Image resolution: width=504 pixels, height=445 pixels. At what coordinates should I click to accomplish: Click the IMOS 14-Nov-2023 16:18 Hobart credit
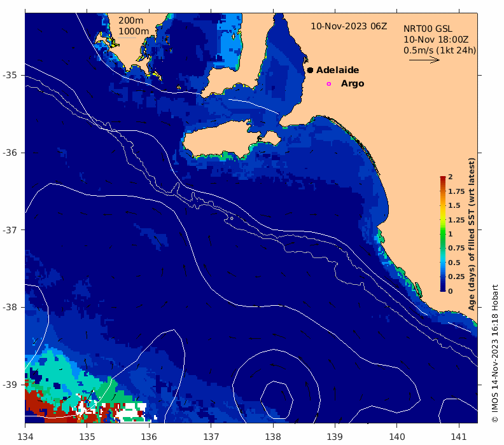(x=494, y=353)
